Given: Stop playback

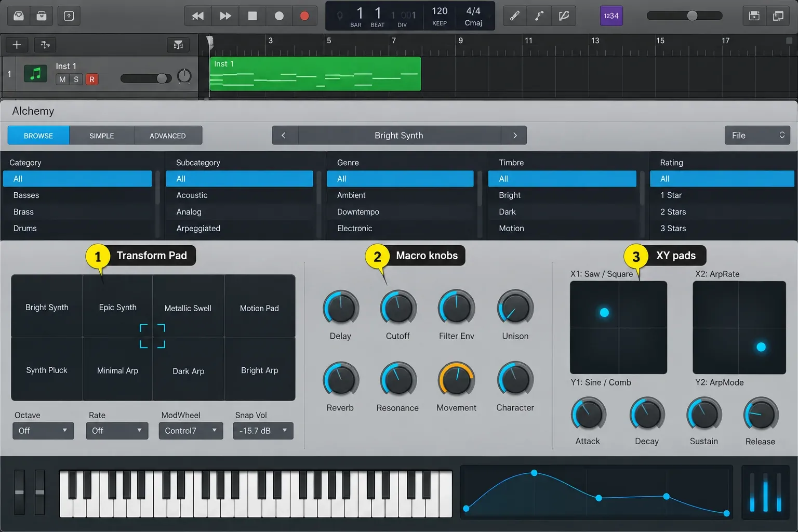Looking at the screenshot, I should pos(252,16).
